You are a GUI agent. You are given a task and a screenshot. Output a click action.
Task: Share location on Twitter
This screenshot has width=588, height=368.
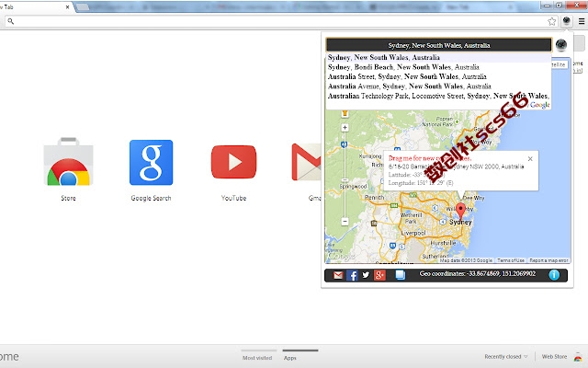click(366, 275)
